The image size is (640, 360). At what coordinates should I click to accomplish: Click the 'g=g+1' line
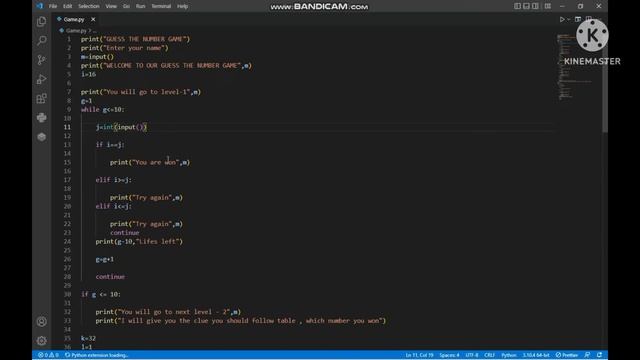point(104,259)
